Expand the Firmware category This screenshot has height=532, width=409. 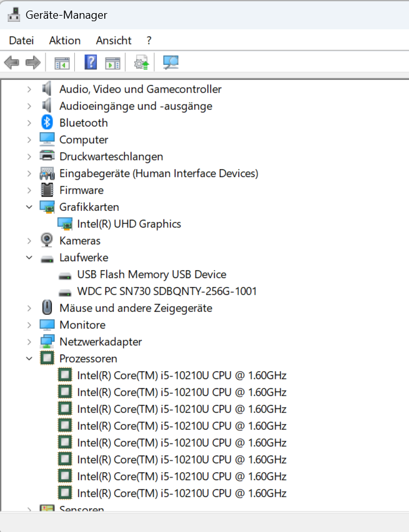tap(29, 190)
